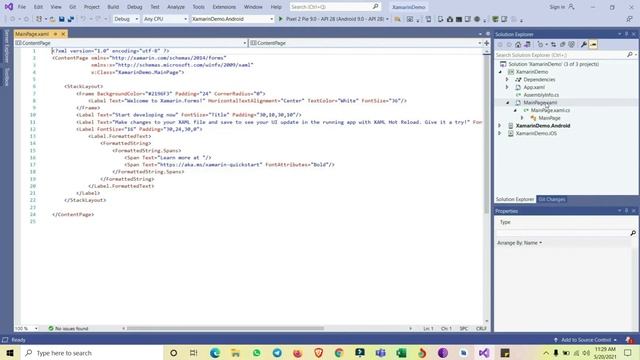
Task: Toggle auto-hide pin of Properties panel
Action: point(627,211)
